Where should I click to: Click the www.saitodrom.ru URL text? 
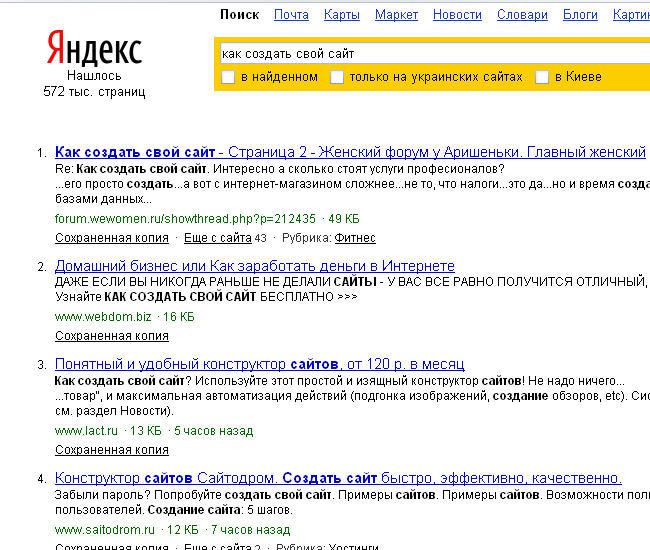click(104, 530)
